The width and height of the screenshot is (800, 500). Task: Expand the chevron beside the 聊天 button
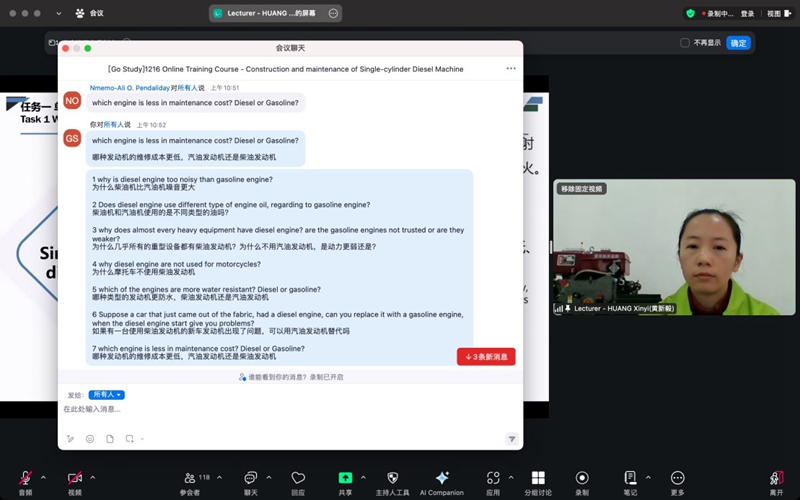click(x=269, y=476)
